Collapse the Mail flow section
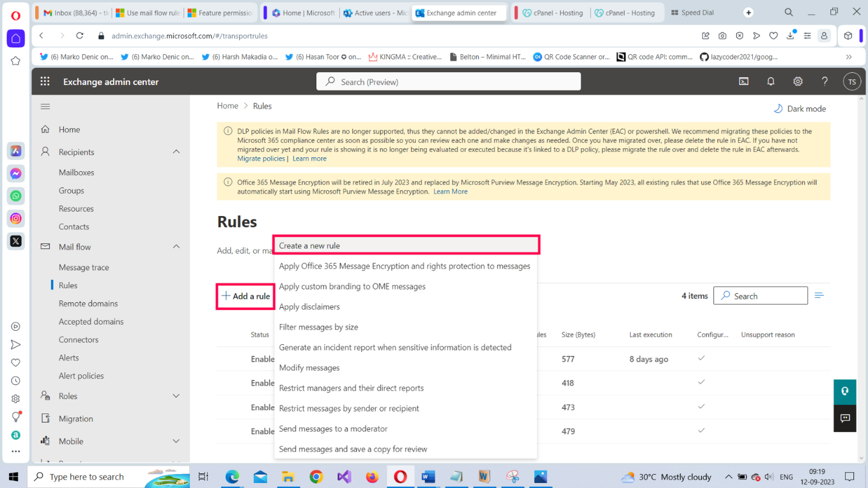This screenshot has width=868, height=488. click(176, 247)
